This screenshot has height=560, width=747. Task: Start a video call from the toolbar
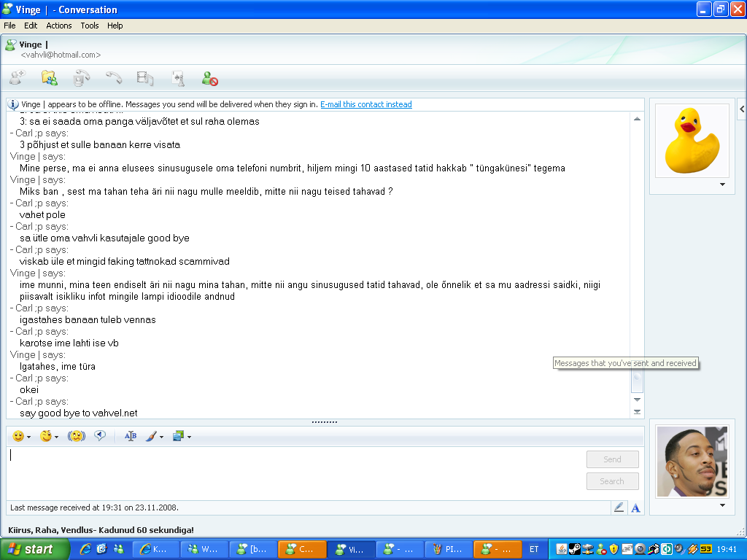(80, 77)
